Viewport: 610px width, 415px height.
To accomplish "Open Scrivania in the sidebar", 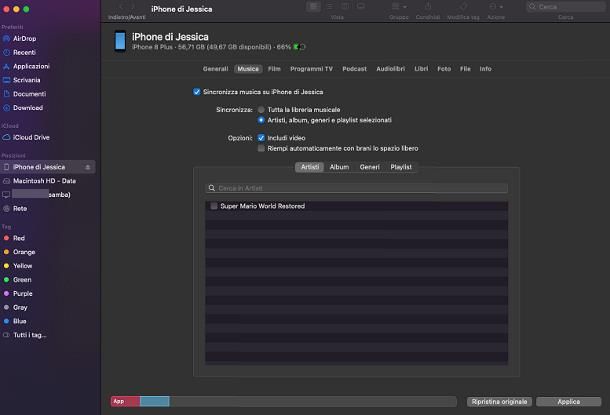I will click(26, 80).
